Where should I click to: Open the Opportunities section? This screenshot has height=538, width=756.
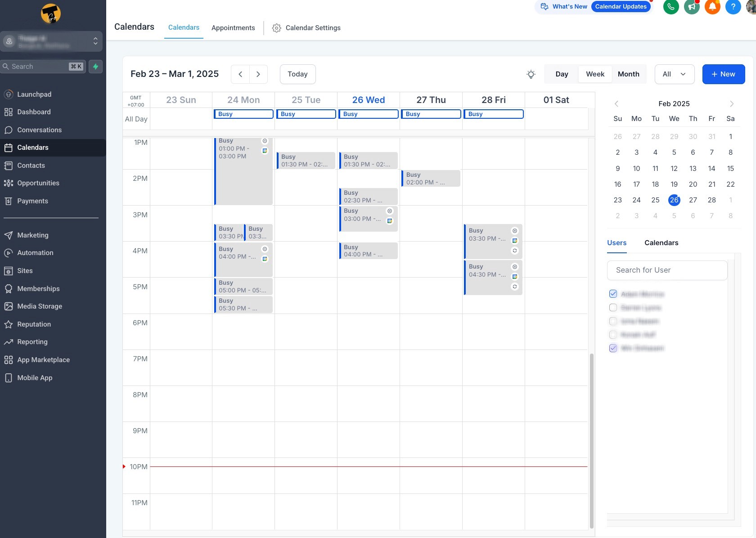click(38, 183)
